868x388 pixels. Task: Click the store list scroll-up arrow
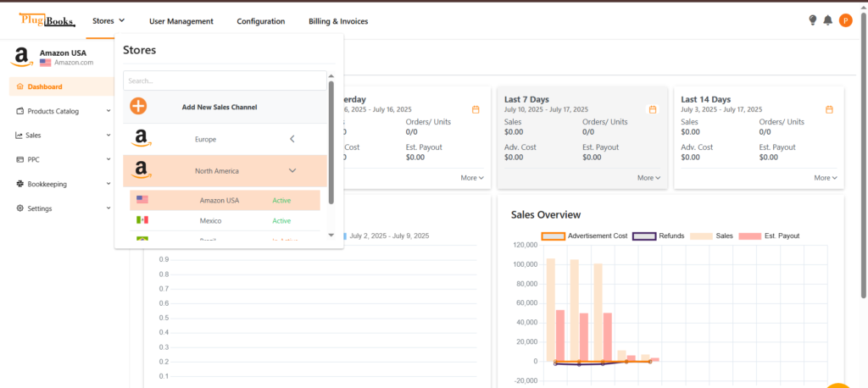coord(331,76)
